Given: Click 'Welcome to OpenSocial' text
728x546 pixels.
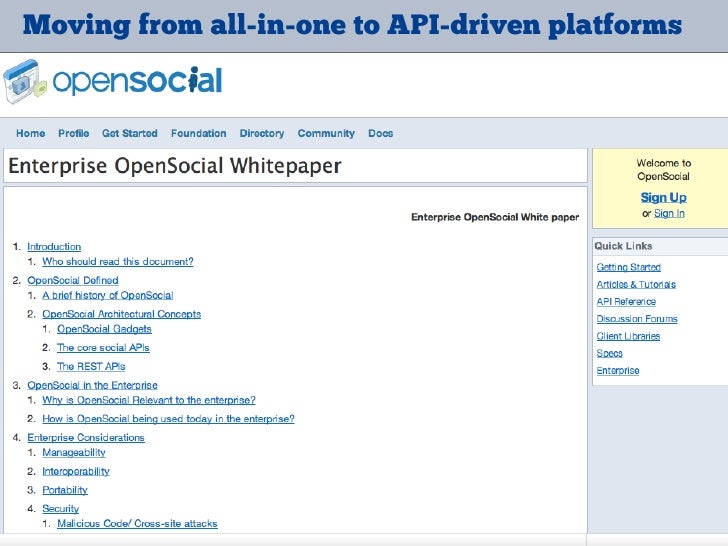Looking at the screenshot, I should click(x=663, y=169).
